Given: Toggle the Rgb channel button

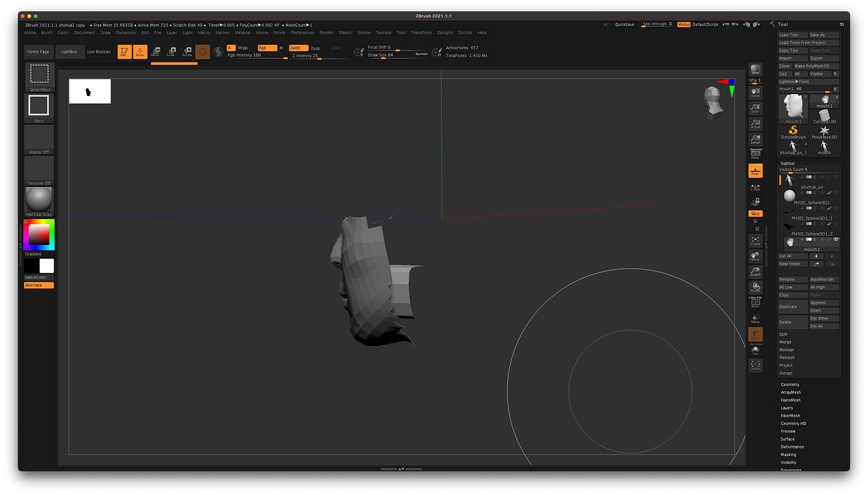Looking at the screenshot, I should 267,48.
